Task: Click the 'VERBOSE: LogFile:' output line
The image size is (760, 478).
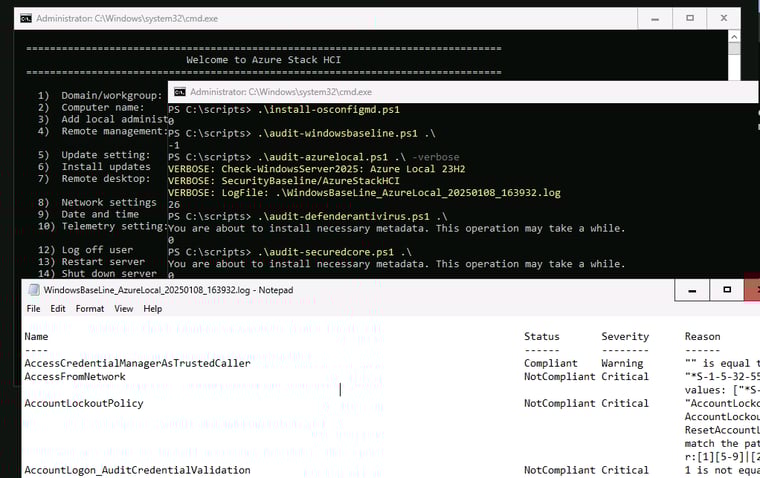Action: click(x=364, y=193)
